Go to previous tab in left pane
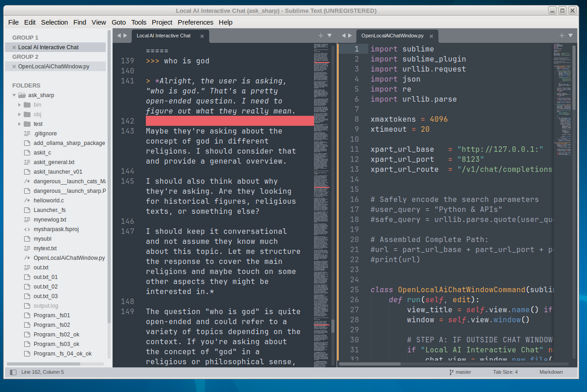The width and height of the screenshot is (587, 392). click(x=119, y=36)
